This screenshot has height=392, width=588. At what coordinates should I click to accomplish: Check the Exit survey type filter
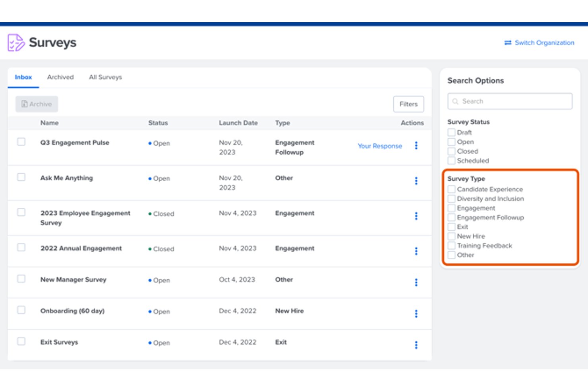451,227
